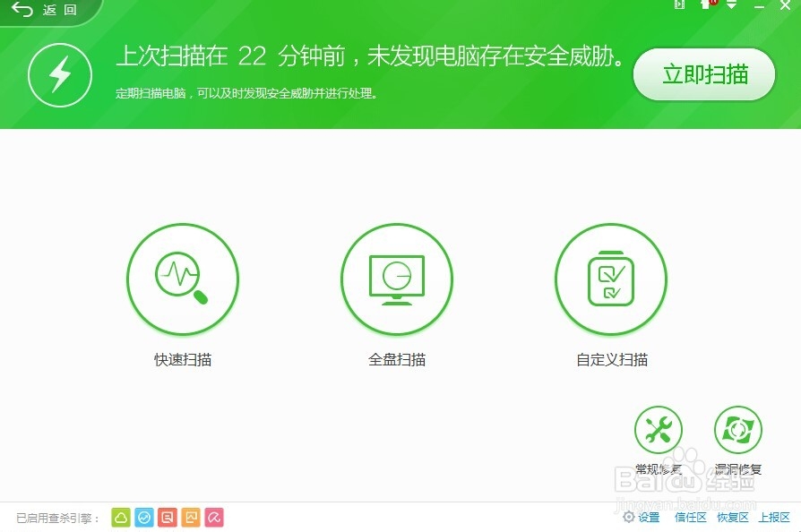Screen dimensions: 801x532
Task: Open the message icon with red badge
Action: click(707, 6)
